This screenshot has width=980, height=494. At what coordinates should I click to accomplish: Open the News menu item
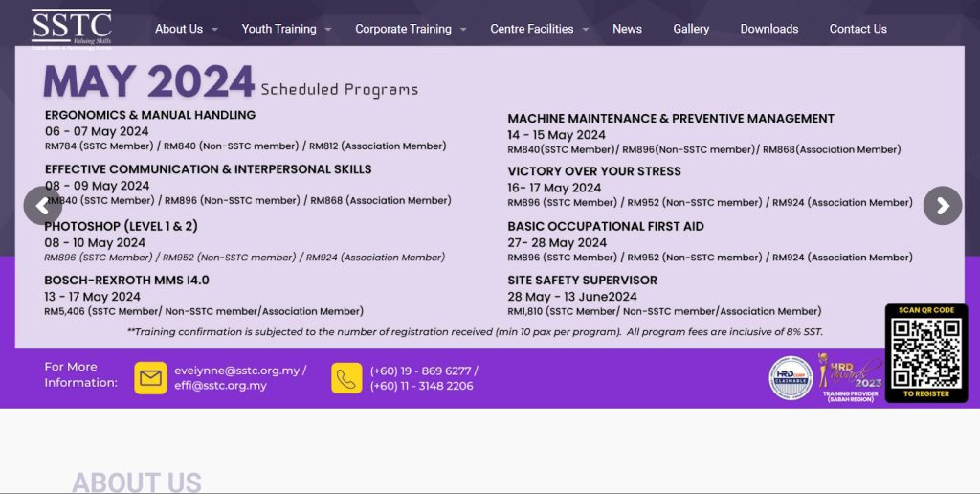(x=627, y=29)
